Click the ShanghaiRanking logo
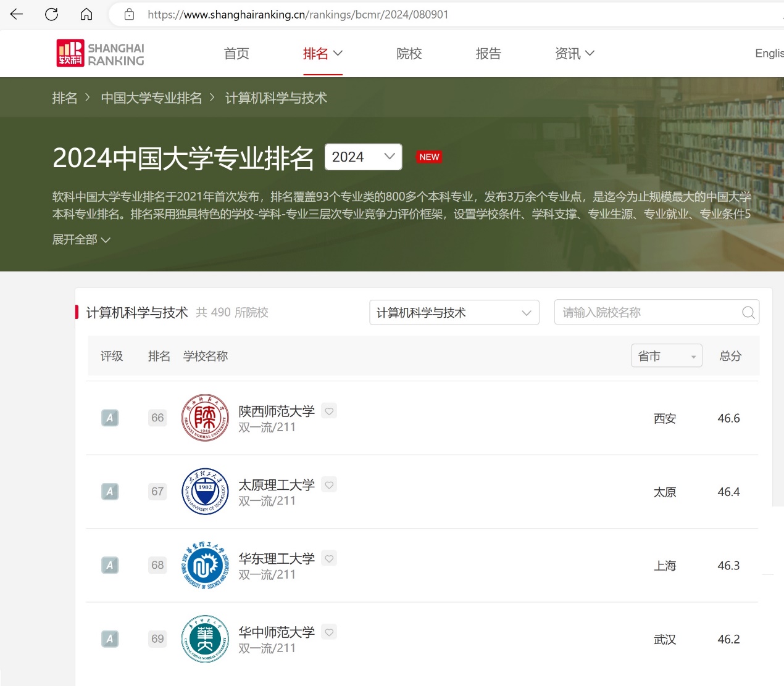 pyautogui.click(x=101, y=54)
